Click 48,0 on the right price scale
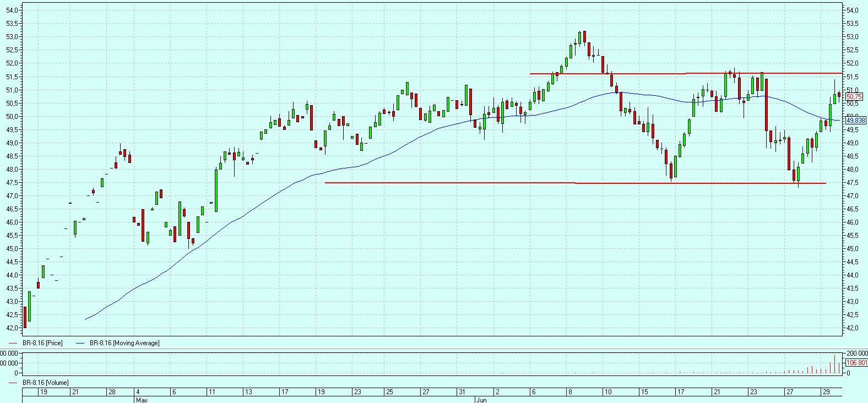Image resolution: width=868 pixels, height=403 pixels. pos(853,170)
